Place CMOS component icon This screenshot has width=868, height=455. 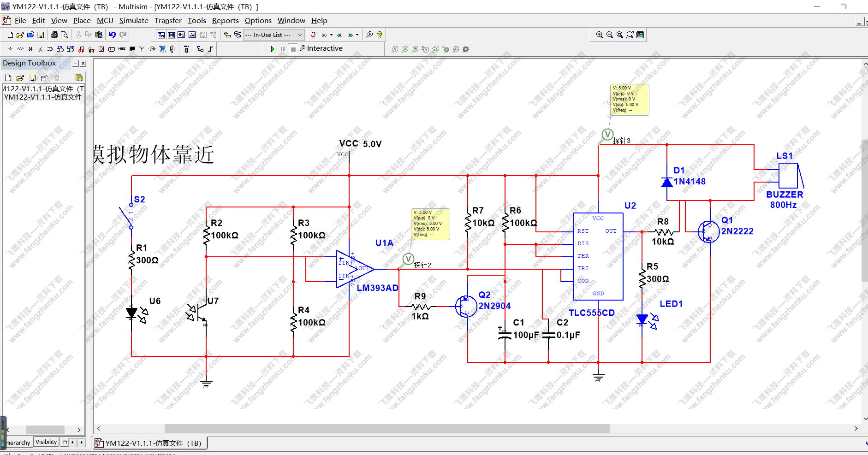(71, 49)
